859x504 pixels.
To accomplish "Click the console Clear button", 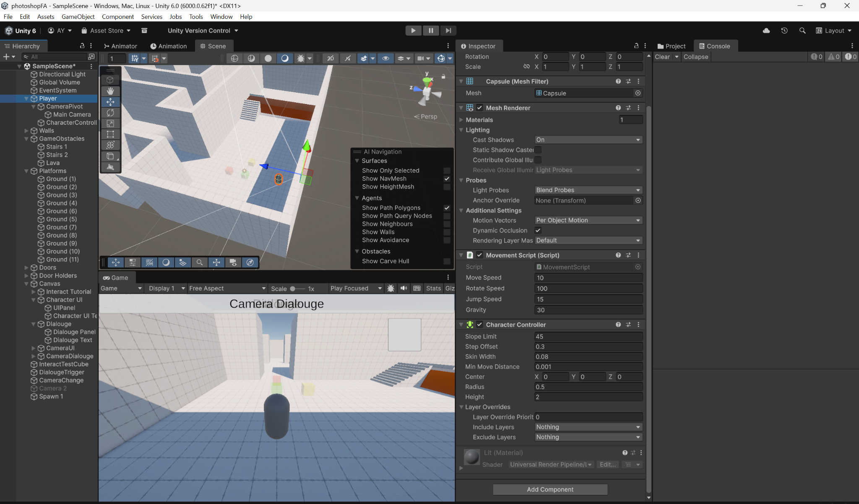I will (x=662, y=57).
